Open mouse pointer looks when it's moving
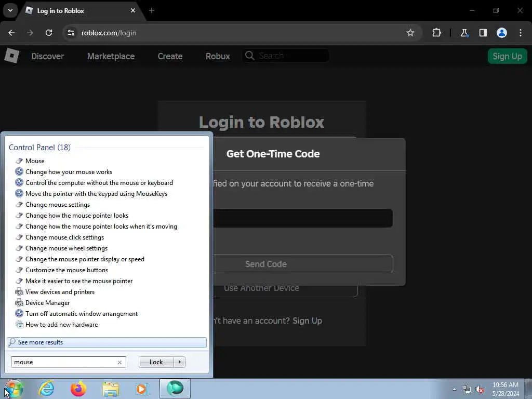Image resolution: width=532 pixels, height=399 pixels. pyautogui.click(x=101, y=227)
